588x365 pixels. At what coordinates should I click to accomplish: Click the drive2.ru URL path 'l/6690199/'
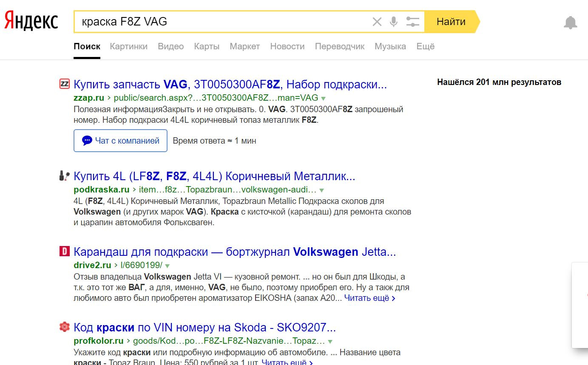click(x=142, y=265)
